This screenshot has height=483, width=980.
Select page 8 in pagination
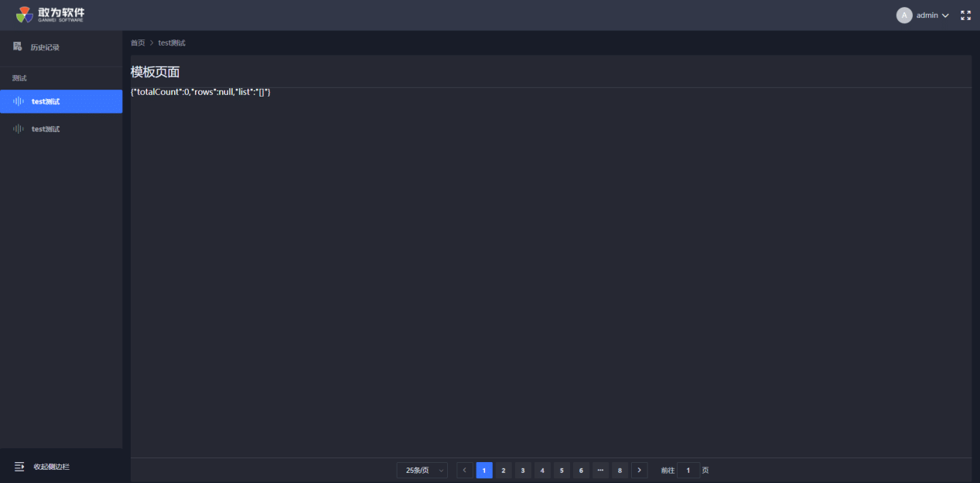coord(620,470)
